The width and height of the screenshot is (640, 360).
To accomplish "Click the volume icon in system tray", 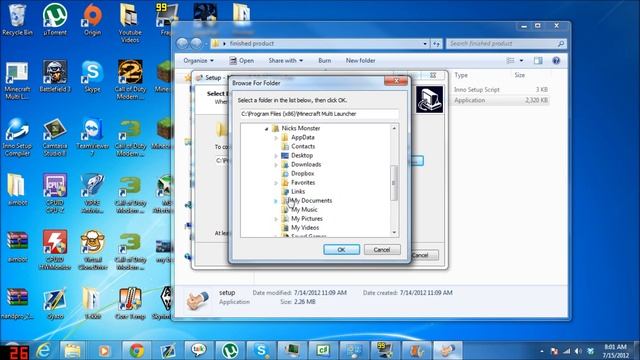I will [x=578, y=351].
